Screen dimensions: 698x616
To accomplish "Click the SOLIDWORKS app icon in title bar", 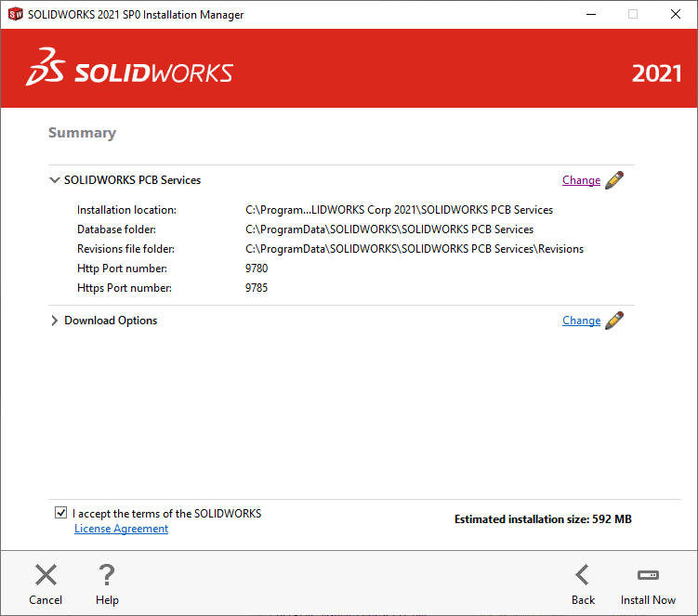I will [x=15, y=14].
